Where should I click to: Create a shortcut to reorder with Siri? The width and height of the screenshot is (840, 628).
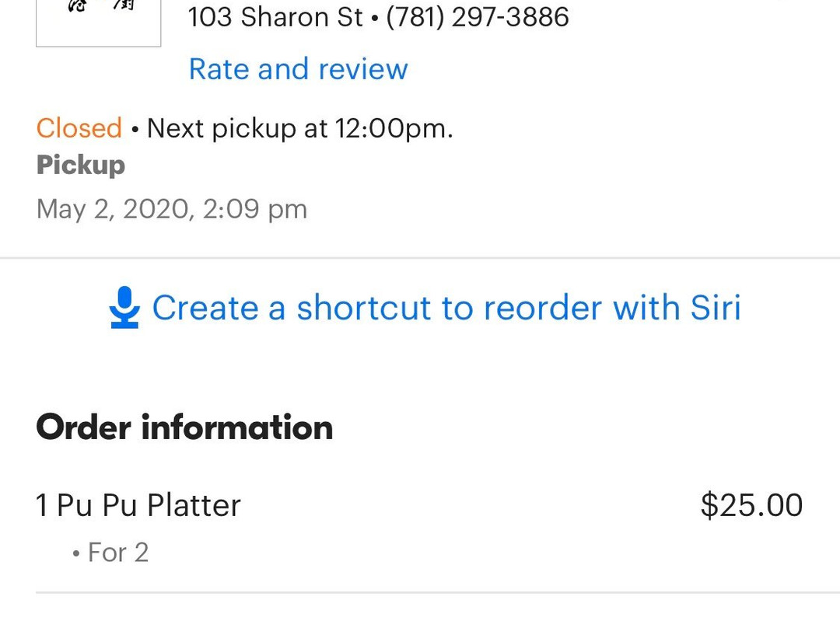446,308
